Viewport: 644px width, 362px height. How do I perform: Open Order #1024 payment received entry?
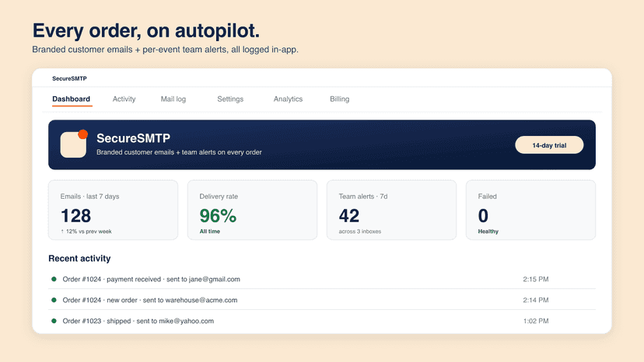322,279
